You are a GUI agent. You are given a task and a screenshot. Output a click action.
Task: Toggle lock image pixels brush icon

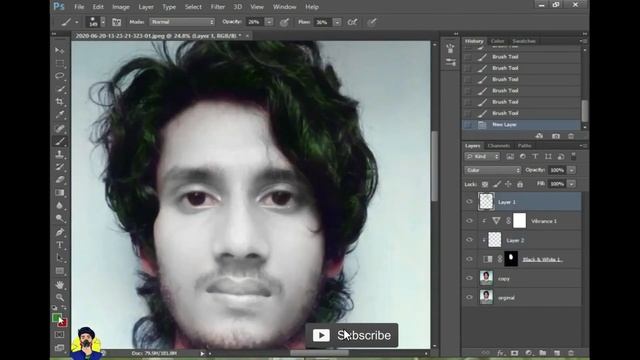tap(497, 184)
